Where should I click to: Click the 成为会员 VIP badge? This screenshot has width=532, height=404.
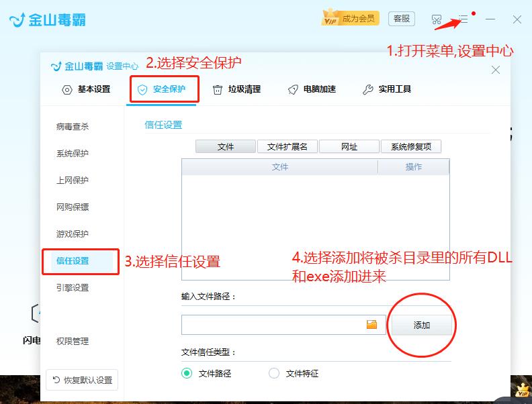(350, 18)
